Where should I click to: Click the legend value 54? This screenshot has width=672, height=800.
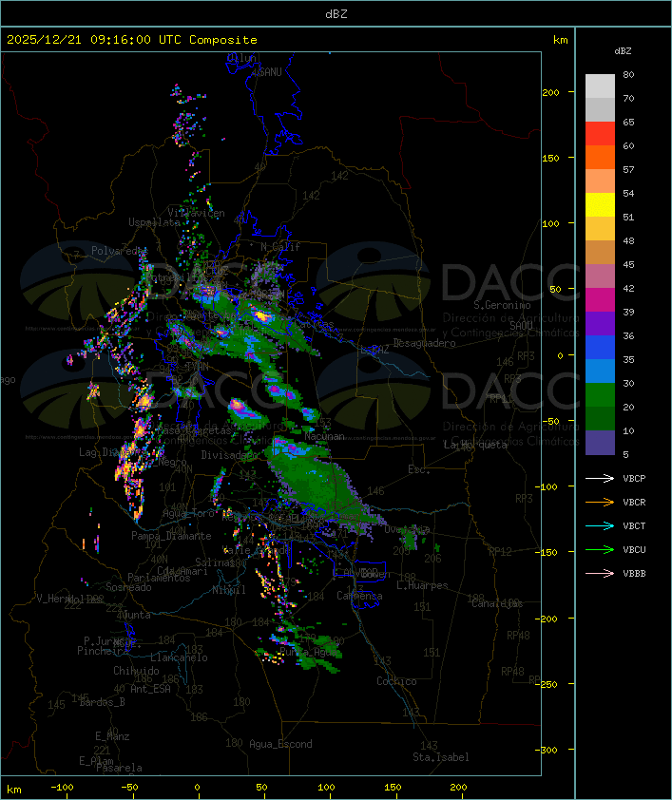628,194
